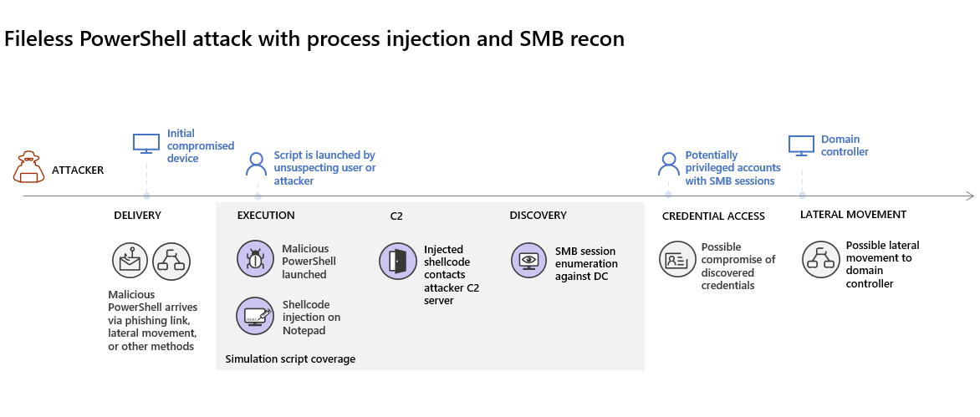Image resolution: width=980 pixels, height=417 pixels.
Task: Click timeline dot below Domain controller
Action: [802, 196]
